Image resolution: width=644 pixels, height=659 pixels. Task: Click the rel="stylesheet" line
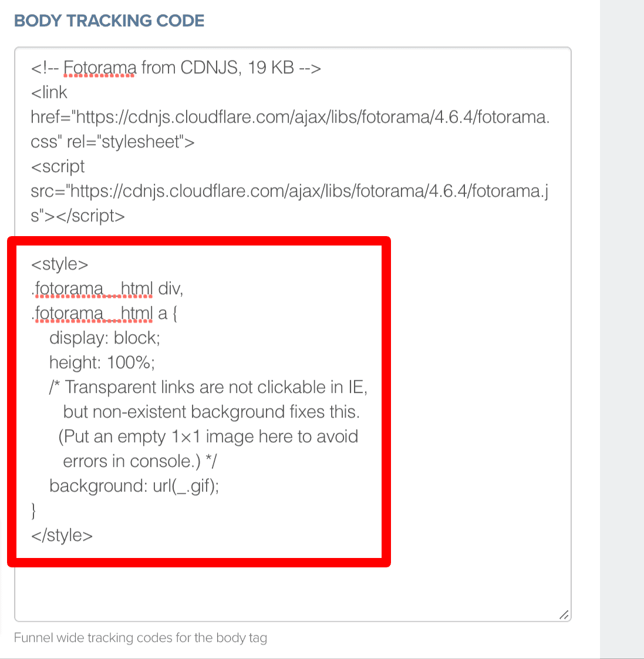113,142
